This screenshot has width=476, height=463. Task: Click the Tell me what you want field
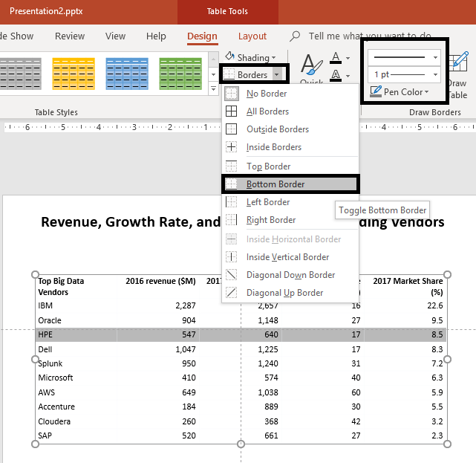pos(370,36)
